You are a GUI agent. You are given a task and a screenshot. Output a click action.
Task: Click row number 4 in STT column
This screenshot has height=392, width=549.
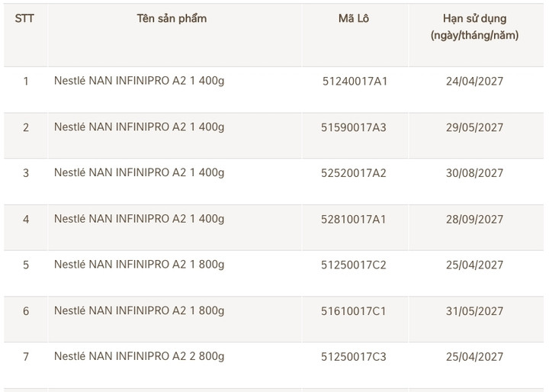26,219
